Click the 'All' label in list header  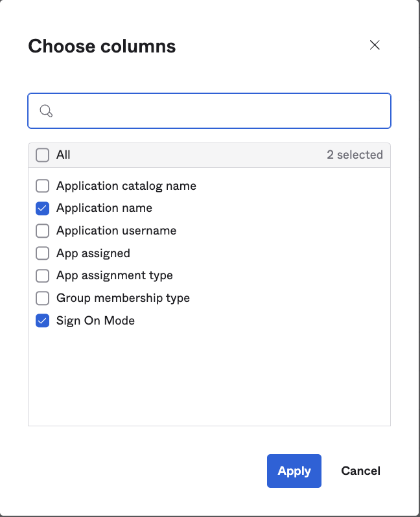click(x=63, y=155)
